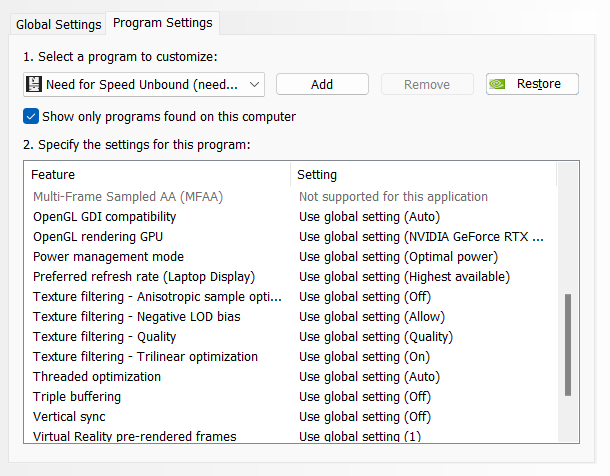Screen dimensions: 610x476
Task: Open OpenGL rendering GPU setting value
Action: [423, 236]
